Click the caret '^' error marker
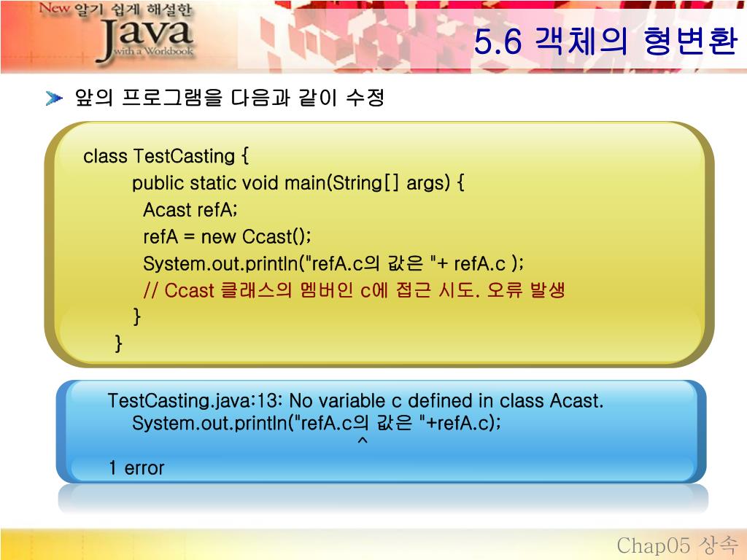 click(x=363, y=441)
